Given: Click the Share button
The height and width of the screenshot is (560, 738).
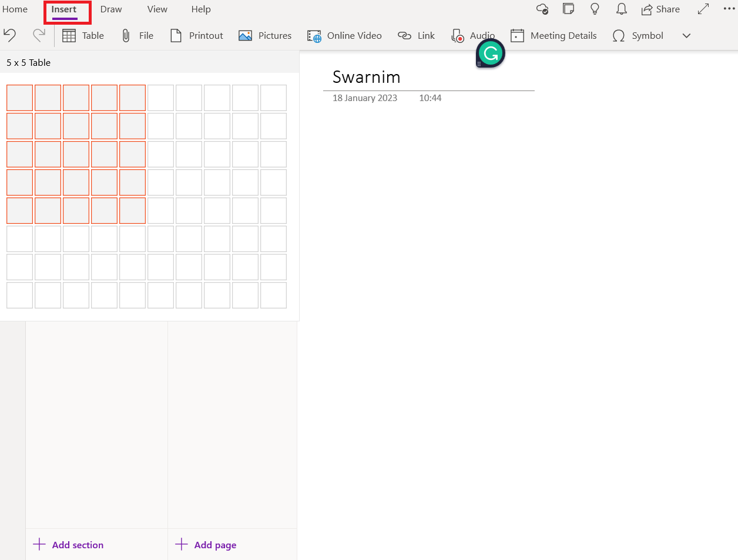Looking at the screenshot, I should coord(660,9).
